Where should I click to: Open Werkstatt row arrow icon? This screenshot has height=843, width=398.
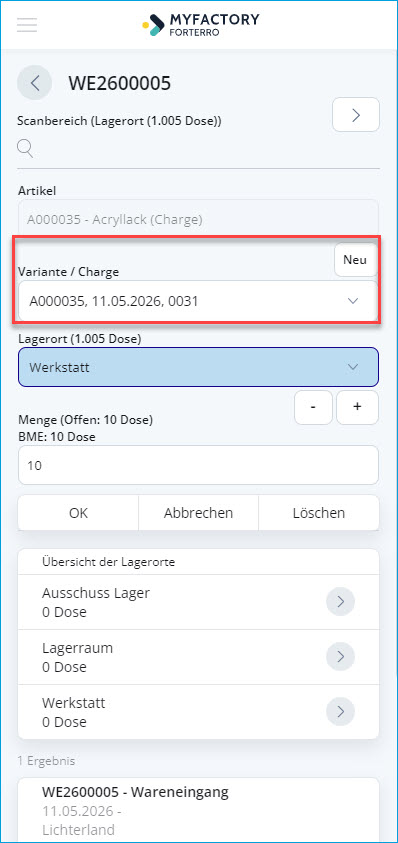(x=340, y=711)
